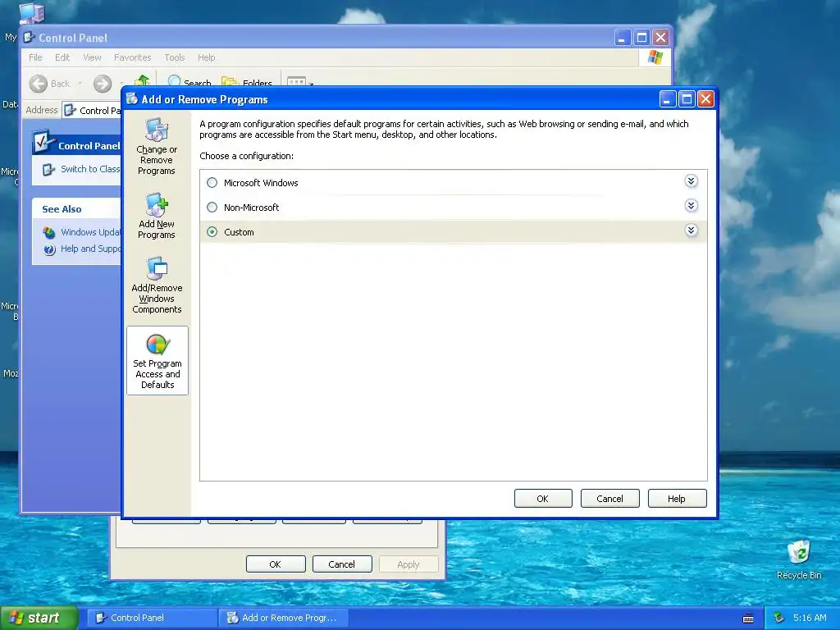
Task: Open Change or Remove Programs section
Action: point(157,147)
